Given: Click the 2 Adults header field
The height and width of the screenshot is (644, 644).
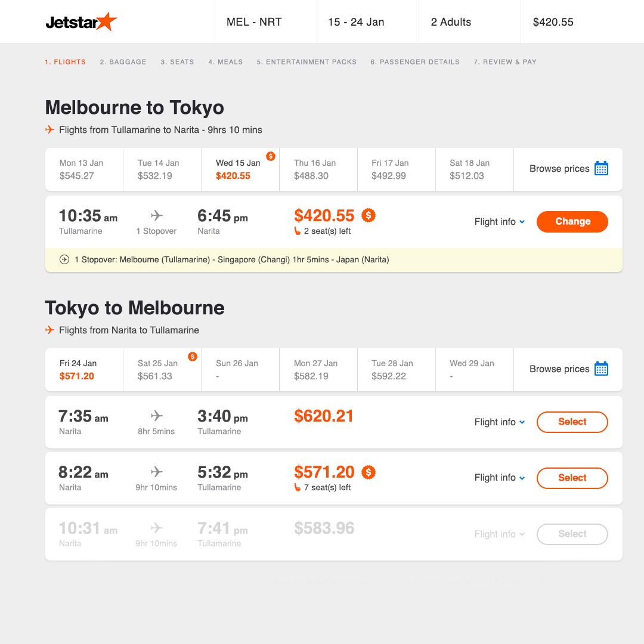Looking at the screenshot, I should [x=470, y=22].
